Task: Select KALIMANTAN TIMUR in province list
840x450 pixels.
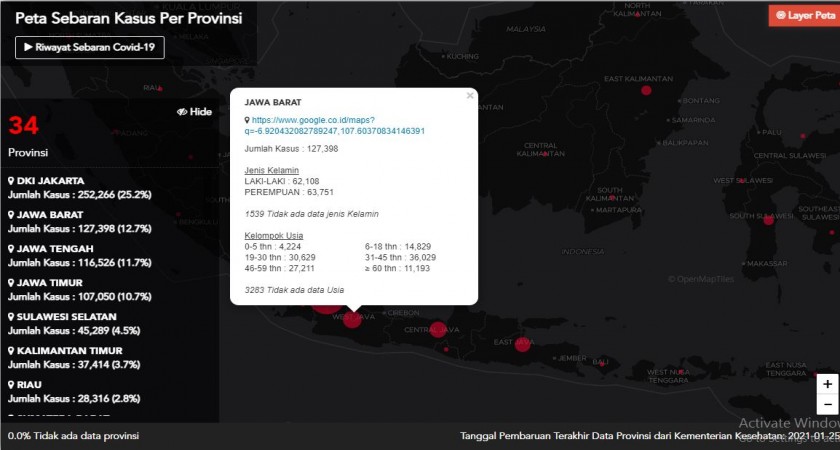Action: click(74, 357)
